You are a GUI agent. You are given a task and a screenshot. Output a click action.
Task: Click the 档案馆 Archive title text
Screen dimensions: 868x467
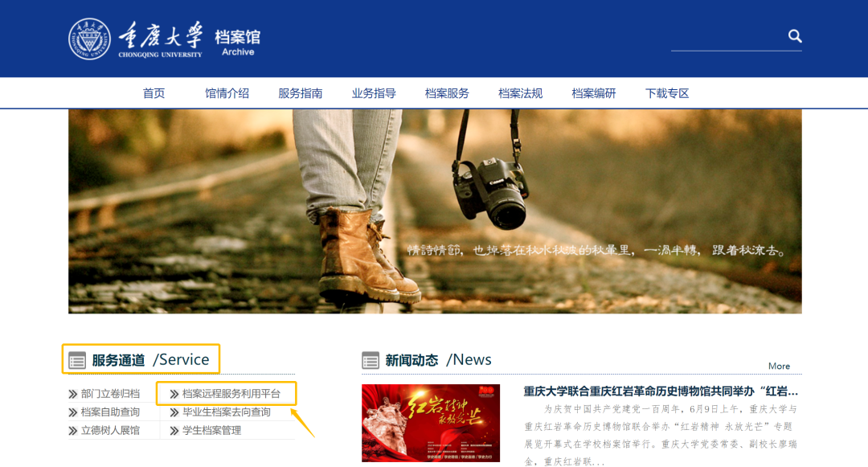pos(237,43)
